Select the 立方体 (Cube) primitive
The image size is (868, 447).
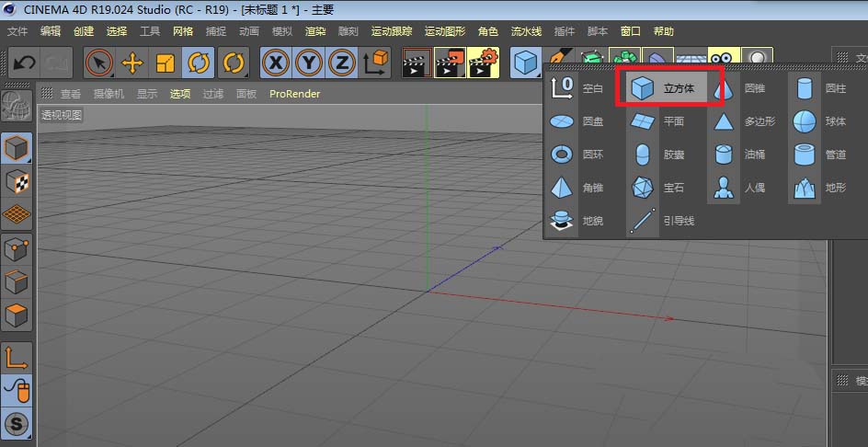point(668,89)
